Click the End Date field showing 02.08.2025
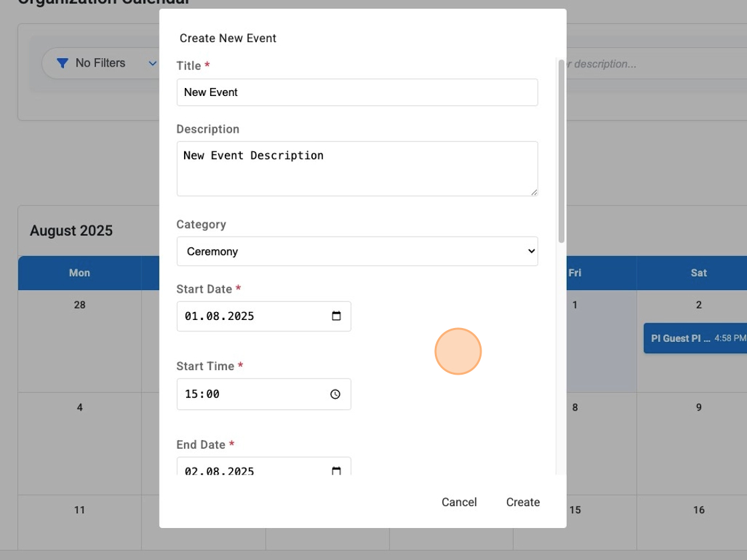The image size is (747, 560). pyautogui.click(x=253, y=469)
